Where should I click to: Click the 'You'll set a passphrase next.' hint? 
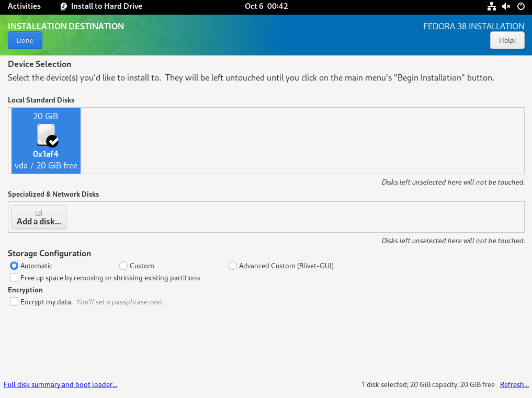(x=120, y=302)
